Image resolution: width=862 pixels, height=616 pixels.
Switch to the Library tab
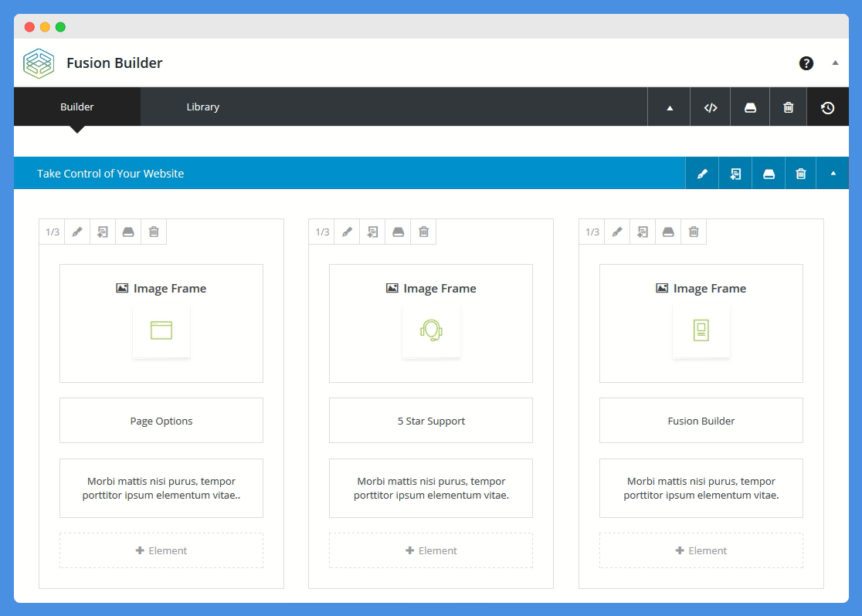coord(203,107)
